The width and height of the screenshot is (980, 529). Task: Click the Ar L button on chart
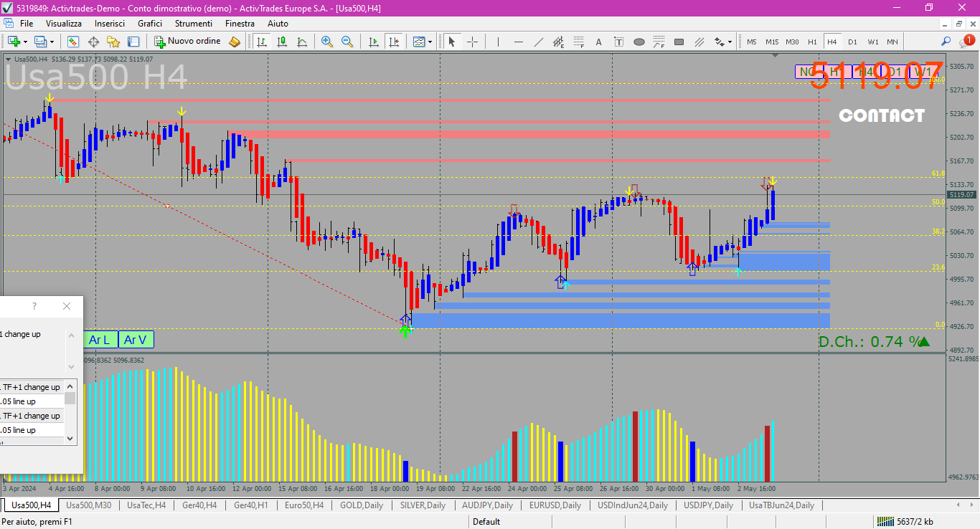click(x=100, y=340)
